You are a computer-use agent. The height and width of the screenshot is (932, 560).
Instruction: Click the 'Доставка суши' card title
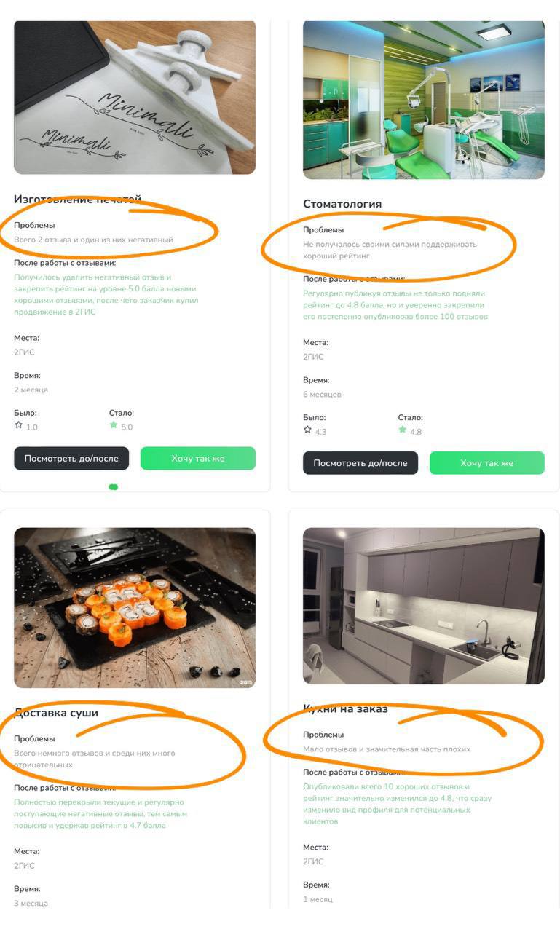pos(56,713)
